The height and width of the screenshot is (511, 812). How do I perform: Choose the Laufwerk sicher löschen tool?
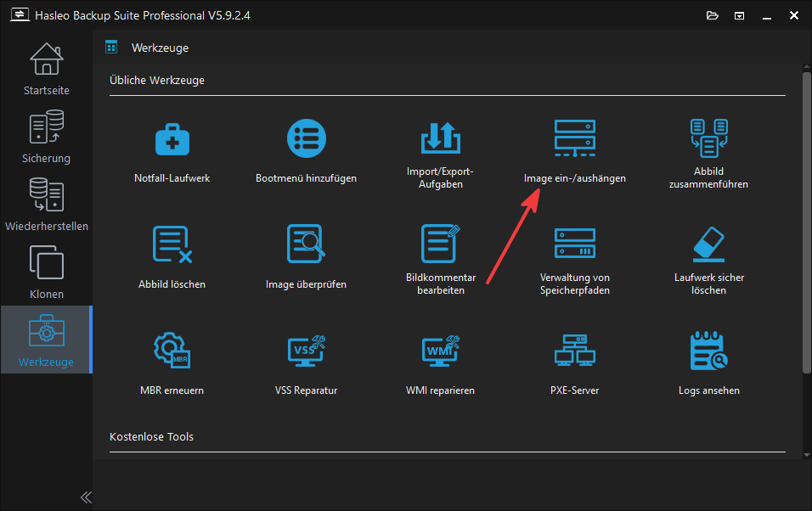tap(709, 261)
